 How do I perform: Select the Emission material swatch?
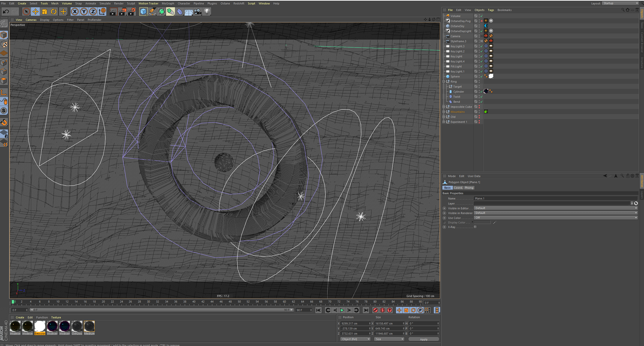(x=40, y=327)
